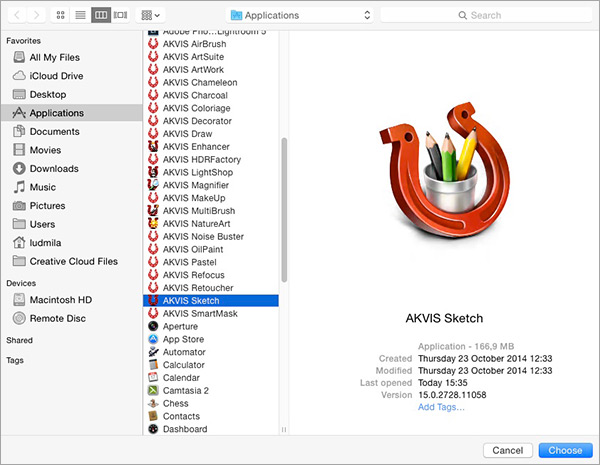Select AKVIS Noise Buster in list
The height and width of the screenshot is (465, 600).
tap(211, 237)
